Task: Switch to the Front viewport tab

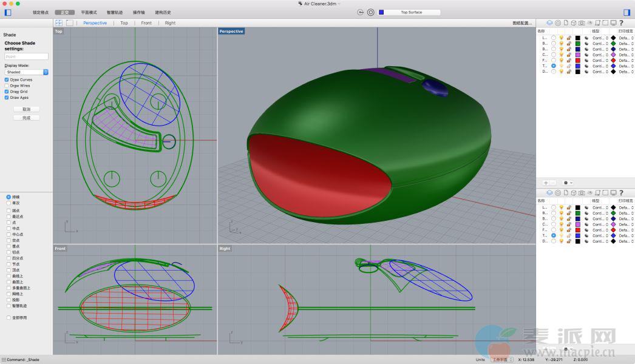Action: (x=146, y=23)
